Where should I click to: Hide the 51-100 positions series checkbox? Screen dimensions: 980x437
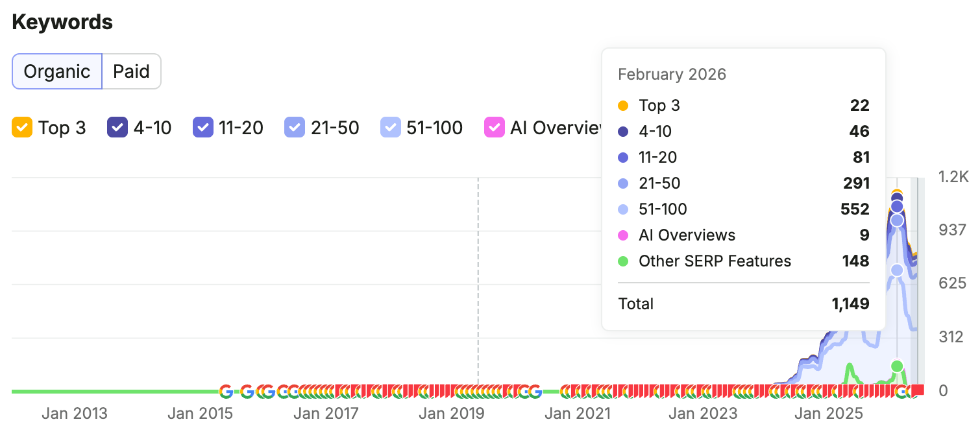(x=391, y=128)
